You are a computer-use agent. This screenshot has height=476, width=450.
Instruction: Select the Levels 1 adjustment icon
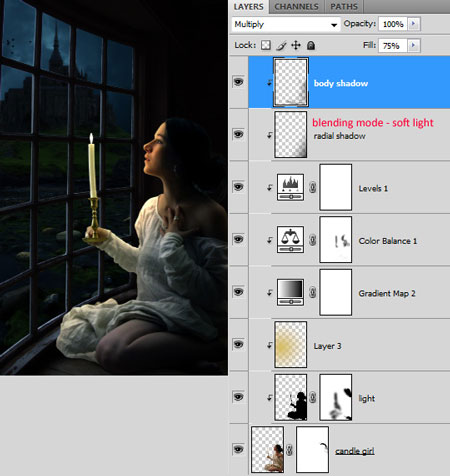pos(290,187)
